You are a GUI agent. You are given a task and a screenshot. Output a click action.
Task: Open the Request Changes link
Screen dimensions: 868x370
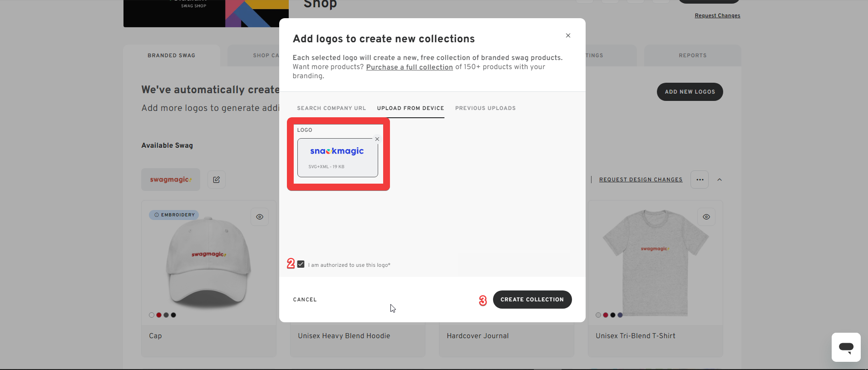(717, 15)
